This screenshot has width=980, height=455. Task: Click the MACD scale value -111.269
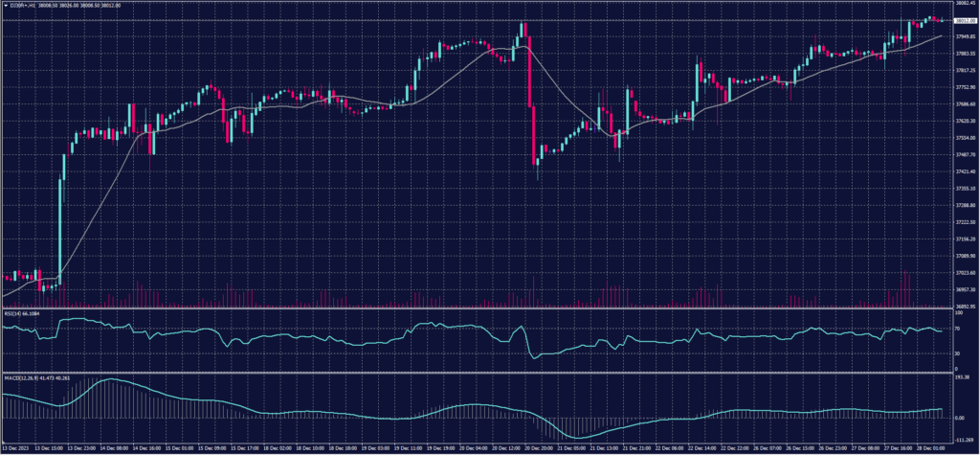click(x=961, y=439)
